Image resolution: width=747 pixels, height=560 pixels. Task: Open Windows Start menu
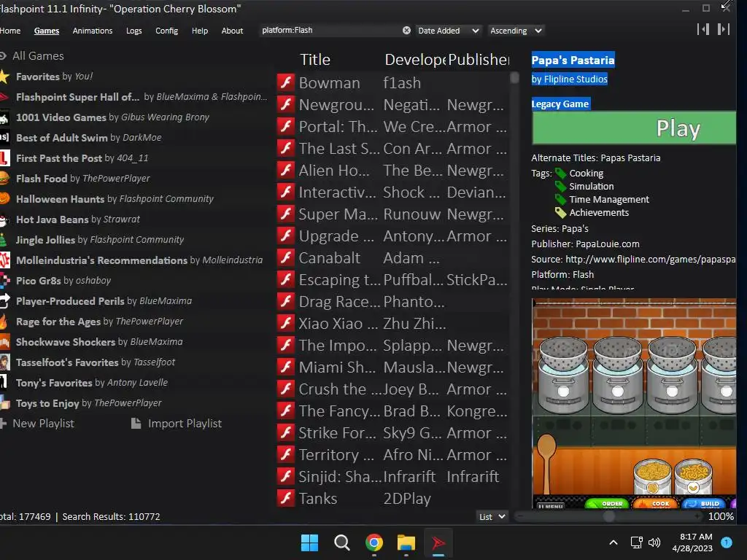click(309, 542)
